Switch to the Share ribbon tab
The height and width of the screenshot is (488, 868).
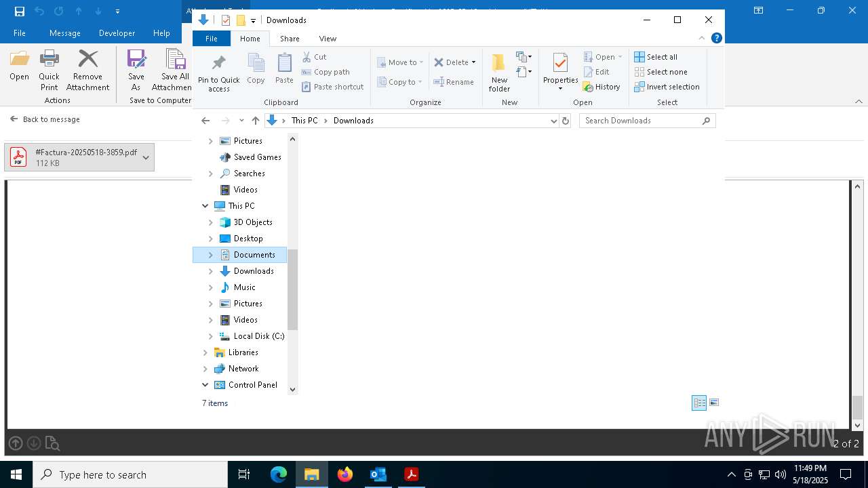pyautogui.click(x=290, y=39)
